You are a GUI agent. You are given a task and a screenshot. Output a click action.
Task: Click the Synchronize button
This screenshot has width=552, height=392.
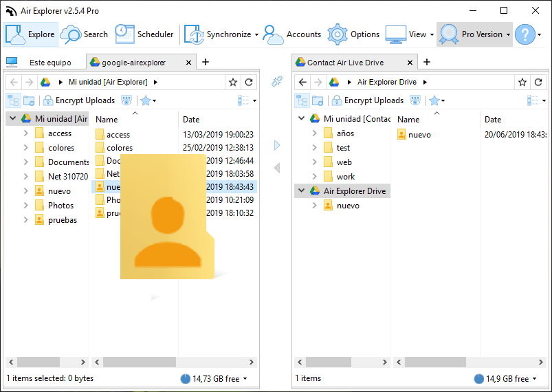[218, 34]
